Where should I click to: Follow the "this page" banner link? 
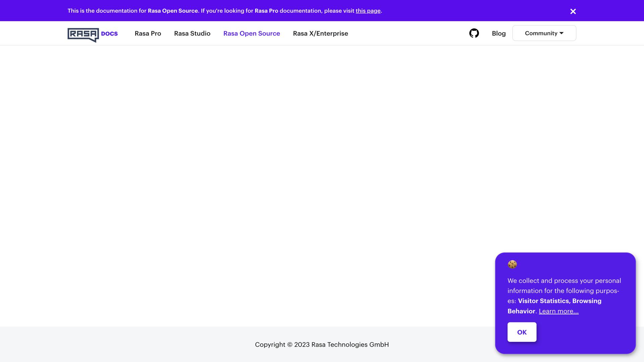[368, 11]
